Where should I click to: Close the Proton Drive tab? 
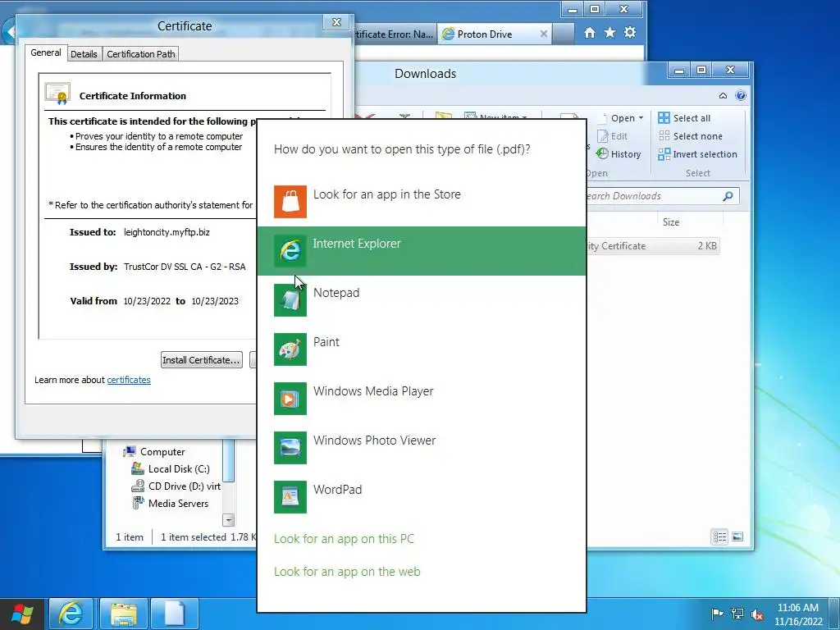click(x=543, y=34)
